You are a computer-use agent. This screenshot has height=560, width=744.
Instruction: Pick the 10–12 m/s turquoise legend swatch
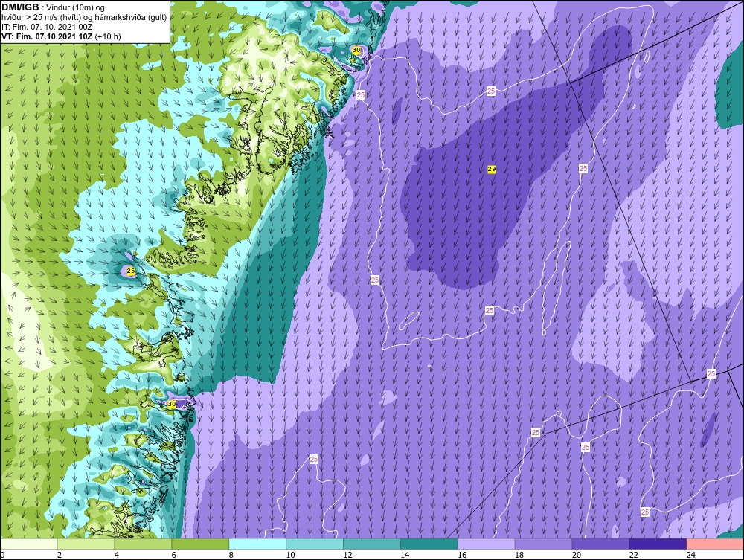(x=315, y=544)
